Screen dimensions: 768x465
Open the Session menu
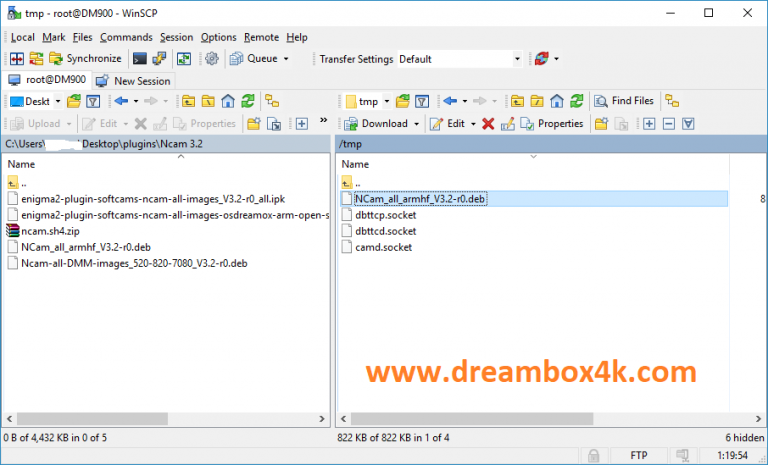click(x=176, y=37)
